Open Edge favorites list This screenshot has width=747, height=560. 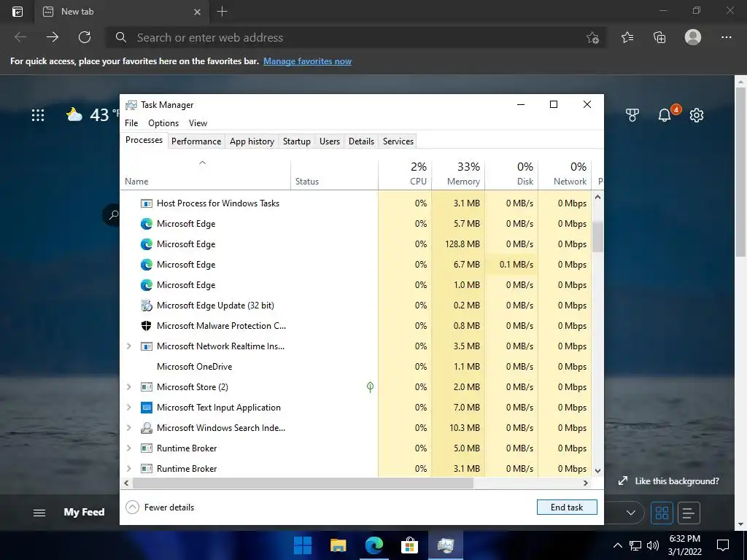[x=627, y=37]
